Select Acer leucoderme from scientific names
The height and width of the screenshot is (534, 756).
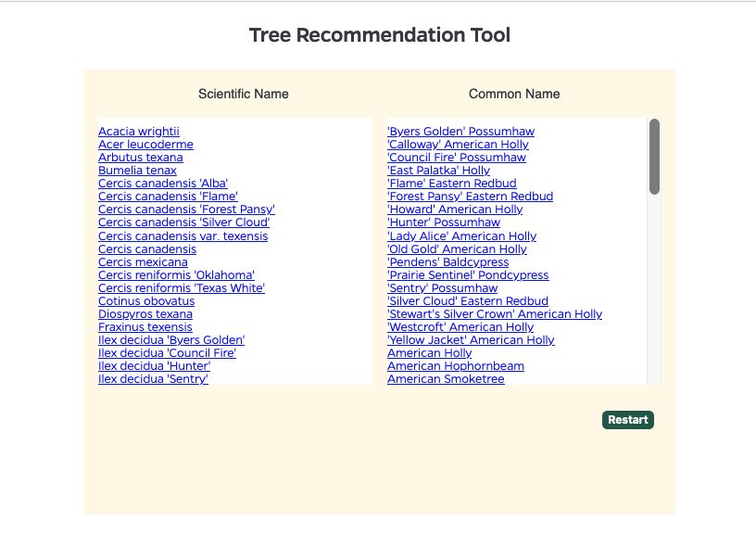pyautogui.click(x=145, y=145)
